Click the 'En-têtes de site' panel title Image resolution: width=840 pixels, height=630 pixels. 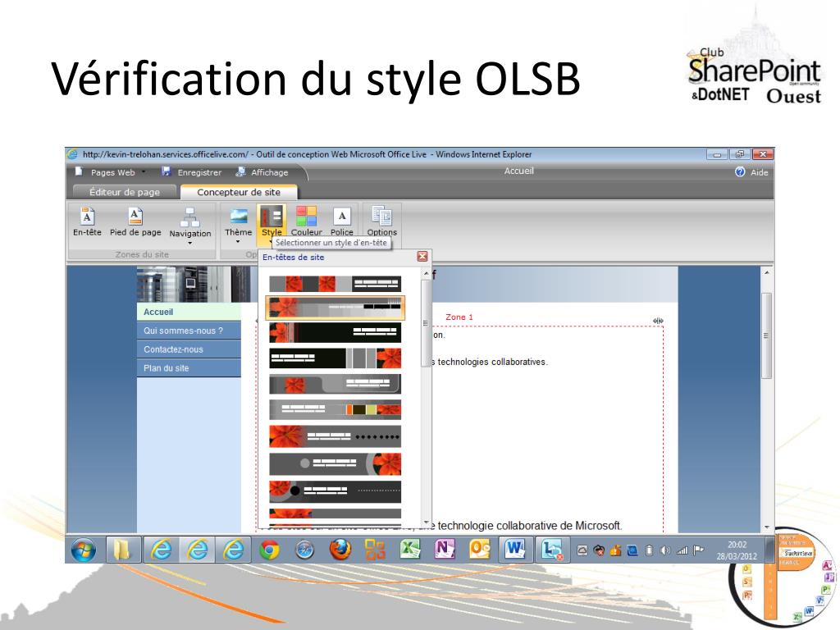pyautogui.click(x=293, y=257)
